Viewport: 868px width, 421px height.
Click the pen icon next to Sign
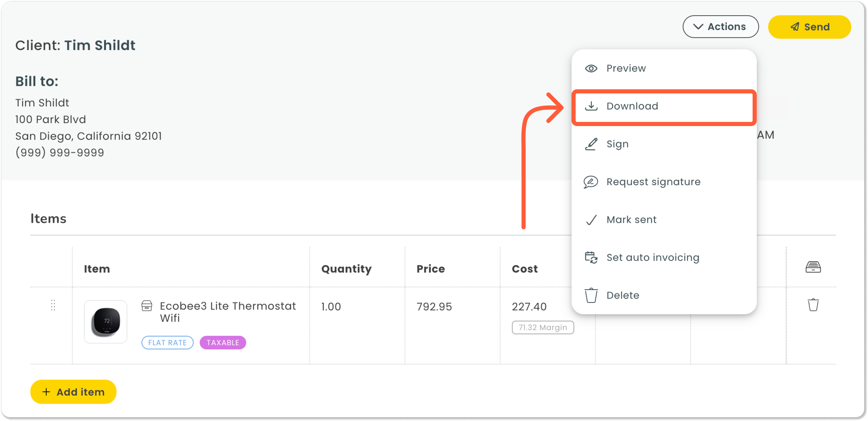pyautogui.click(x=591, y=144)
